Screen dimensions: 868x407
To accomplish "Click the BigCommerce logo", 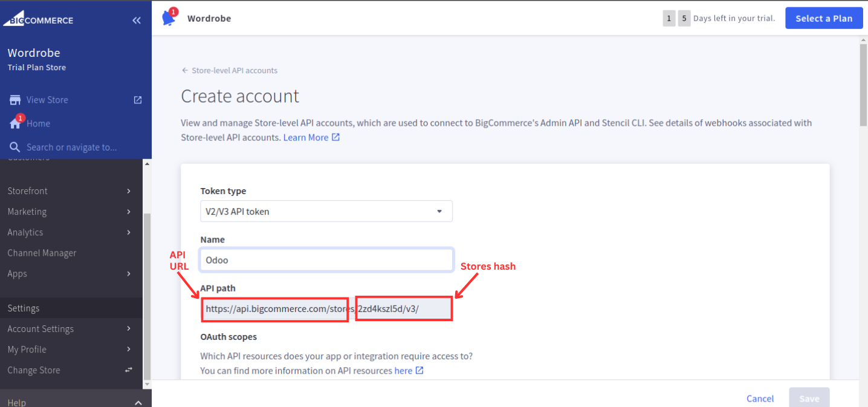I will (x=38, y=18).
